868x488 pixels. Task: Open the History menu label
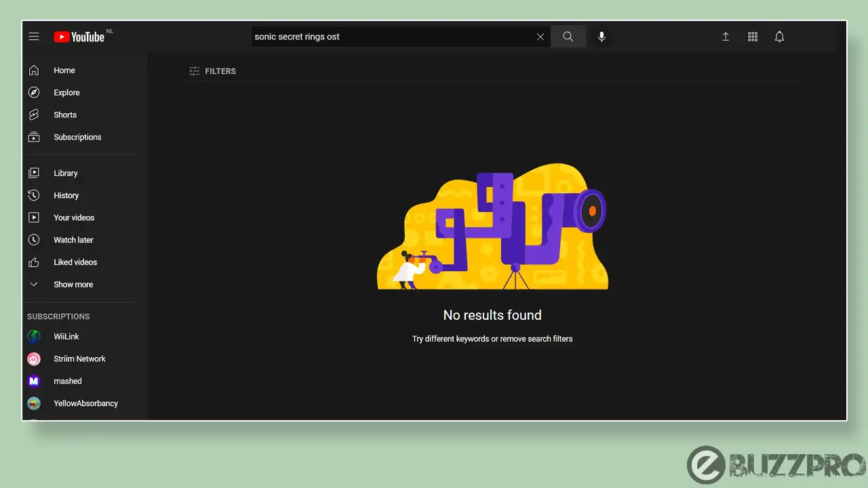[x=66, y=195]
